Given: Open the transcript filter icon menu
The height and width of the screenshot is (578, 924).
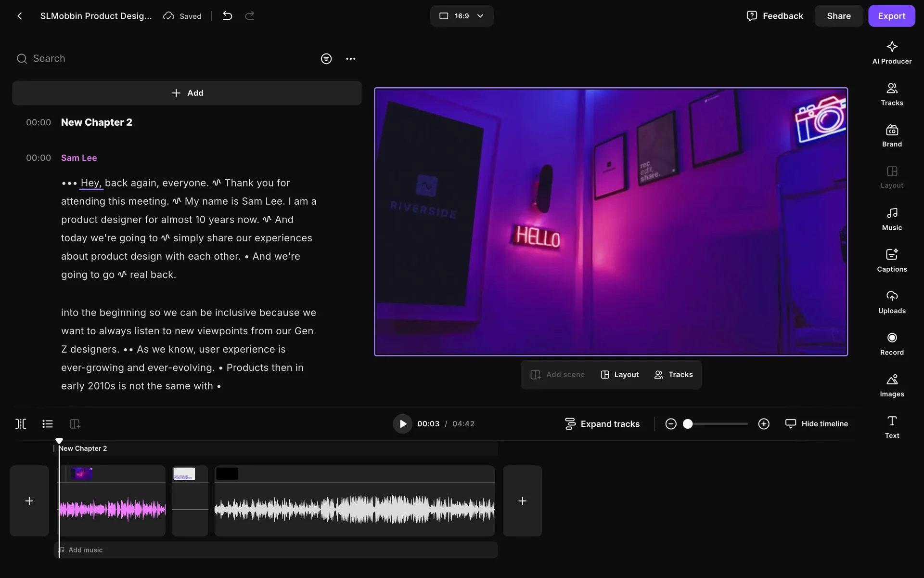Looking at the screenshot, I should (x=326, y=59).
